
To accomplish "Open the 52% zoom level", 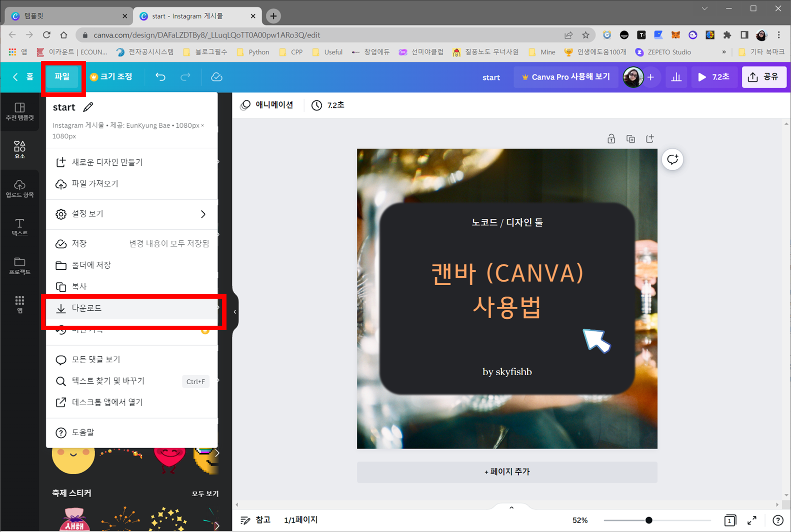I will tap(580, 521).
